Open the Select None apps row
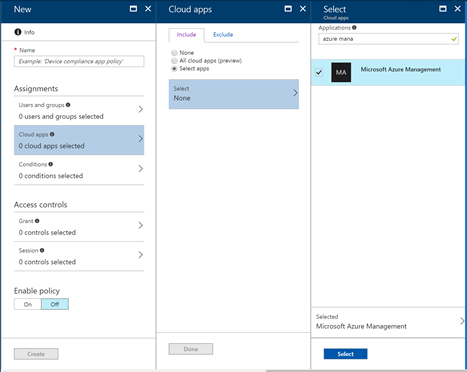The height and width of the screenshot is (372, 467). click(234, 94)
